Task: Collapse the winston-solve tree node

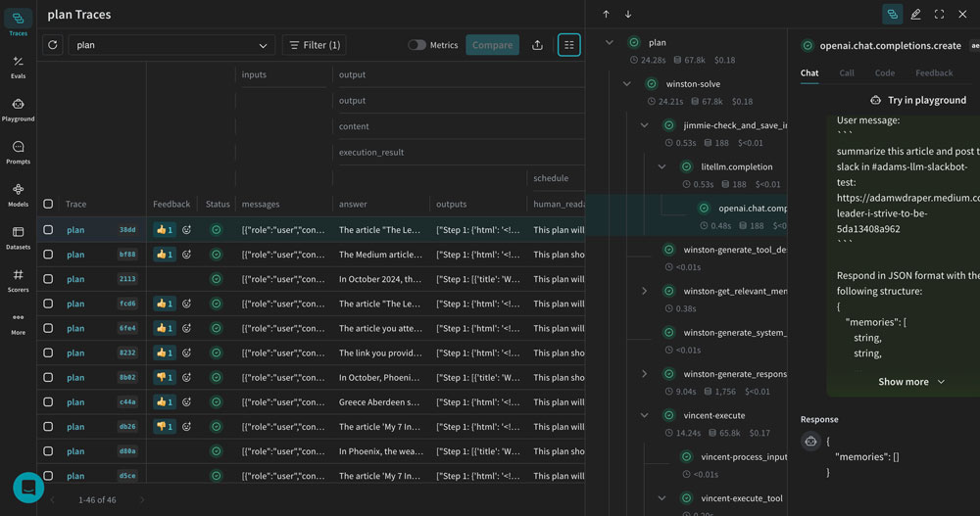Action: click(x=627, y=84)
